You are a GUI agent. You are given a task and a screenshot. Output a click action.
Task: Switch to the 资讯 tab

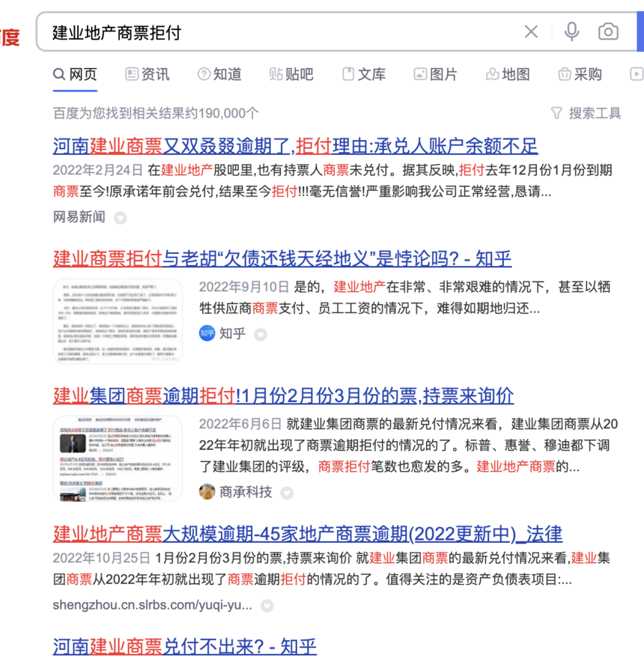(x=147, y=74)
